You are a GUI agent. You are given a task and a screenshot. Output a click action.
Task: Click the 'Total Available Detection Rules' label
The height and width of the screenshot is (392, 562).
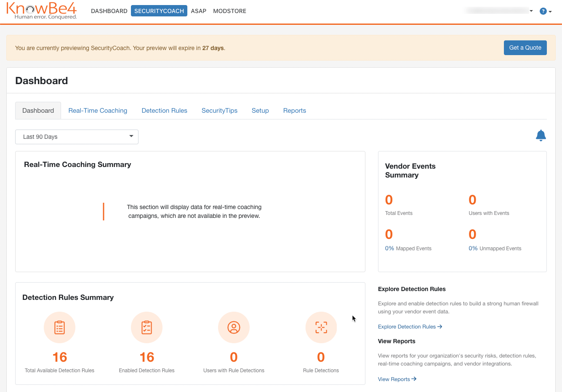(x=60, y=371)
